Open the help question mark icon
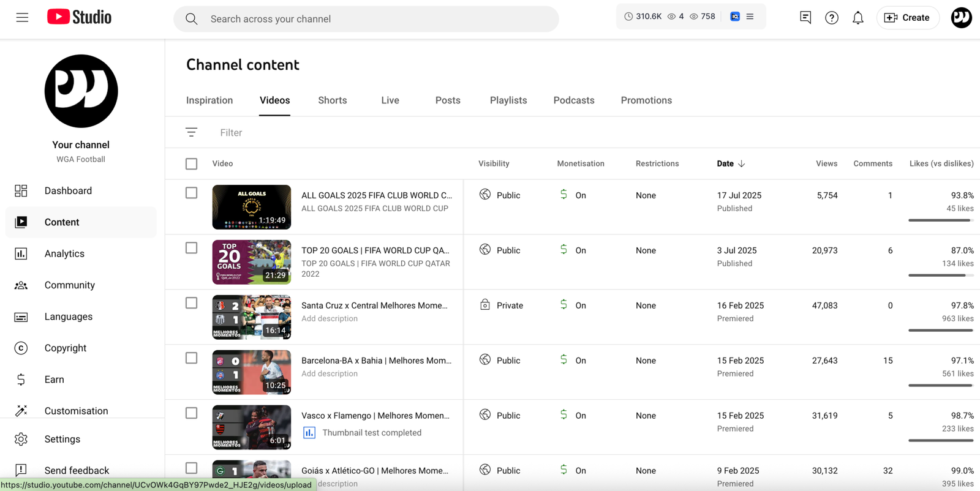This screenshot has width=980, height=491. point(831,18)
